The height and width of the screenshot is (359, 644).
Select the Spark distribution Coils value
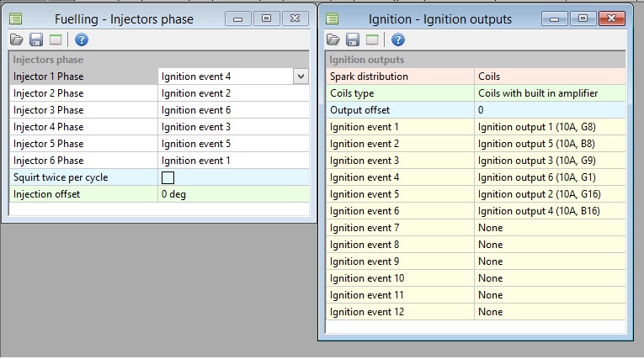click(x=551, y=77)
